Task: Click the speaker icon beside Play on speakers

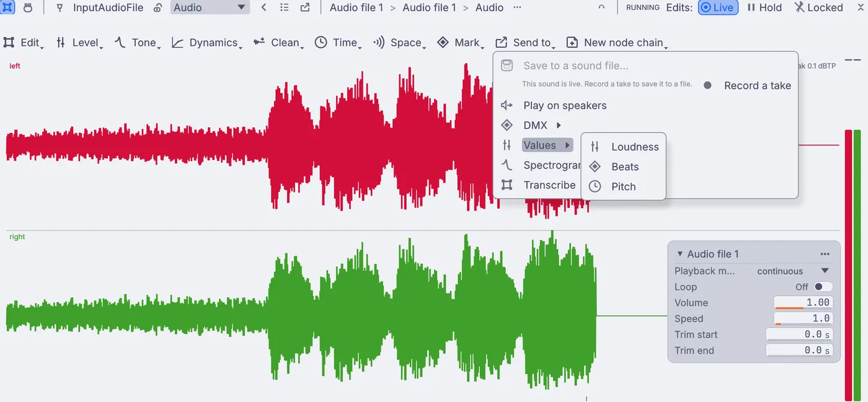Action: click(507, 105)
